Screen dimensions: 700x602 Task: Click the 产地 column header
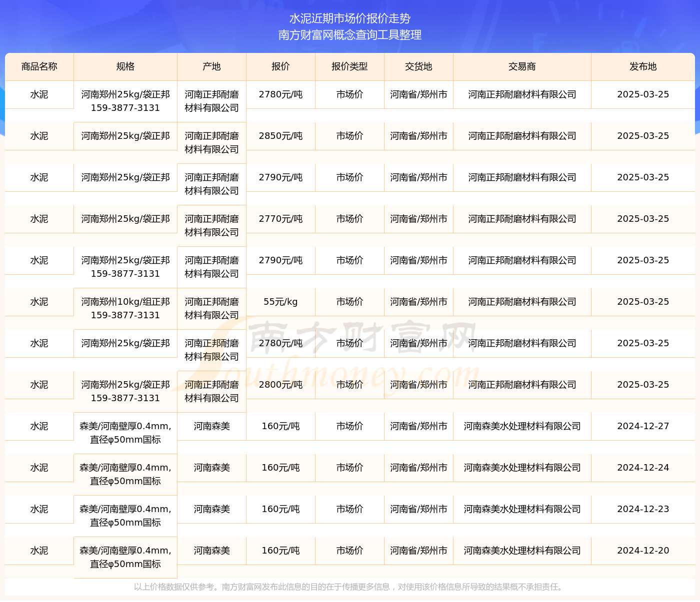(x=212, y=66)
